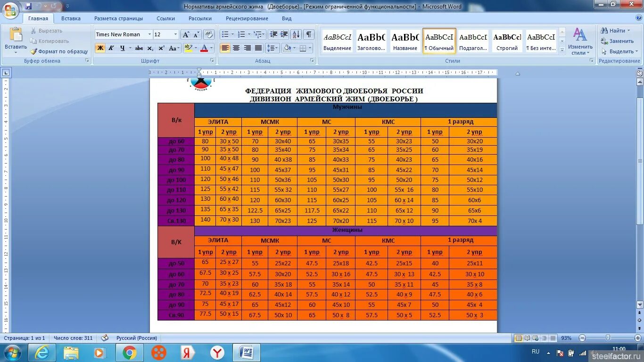Toggle strikethrough (abc) formatting
The image size is (644, 362).
tap(139, 48)
